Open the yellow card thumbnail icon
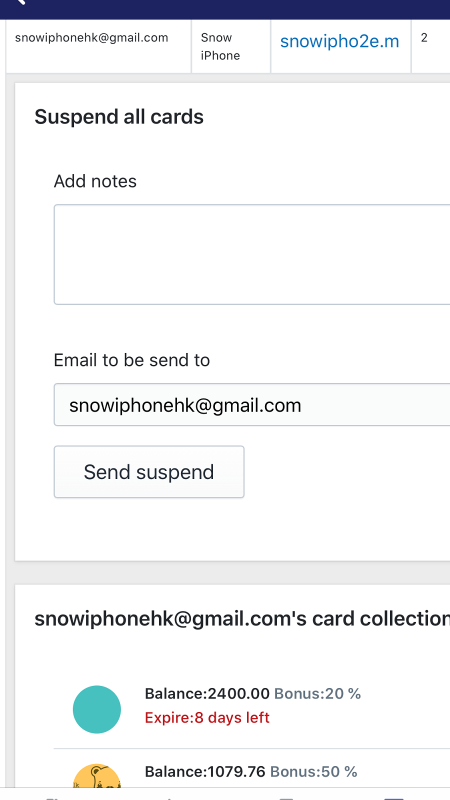Screen dimensions: 450x800 97,776
